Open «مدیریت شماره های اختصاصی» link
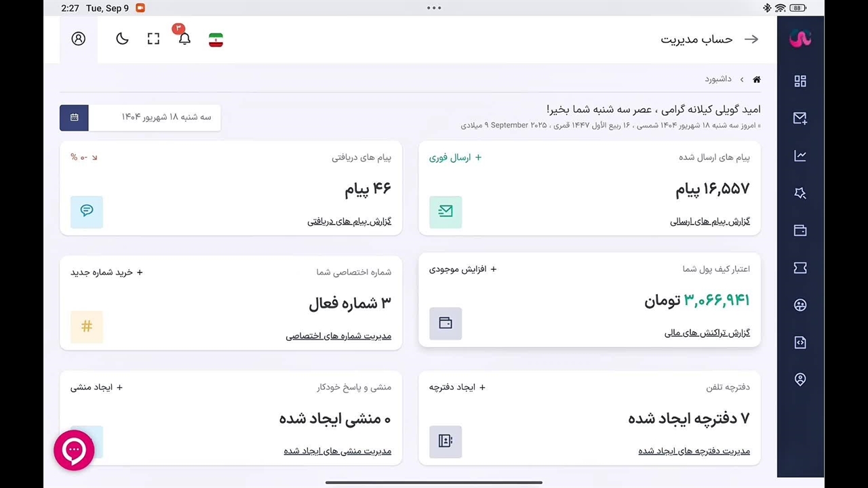Image resolution: width=868 pixels, height=488 pixels. [x=338, y=336]
